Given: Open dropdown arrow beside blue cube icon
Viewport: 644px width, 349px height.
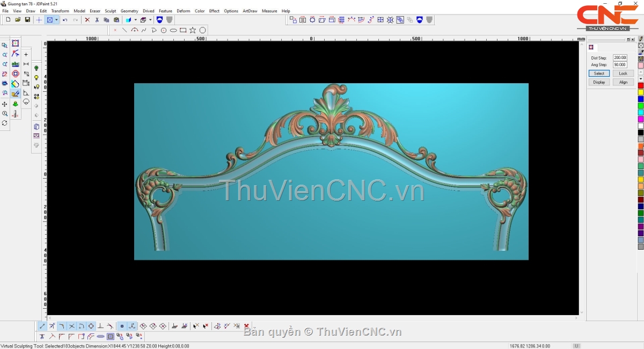Looking at the screenshot, I should coord(135,20).
